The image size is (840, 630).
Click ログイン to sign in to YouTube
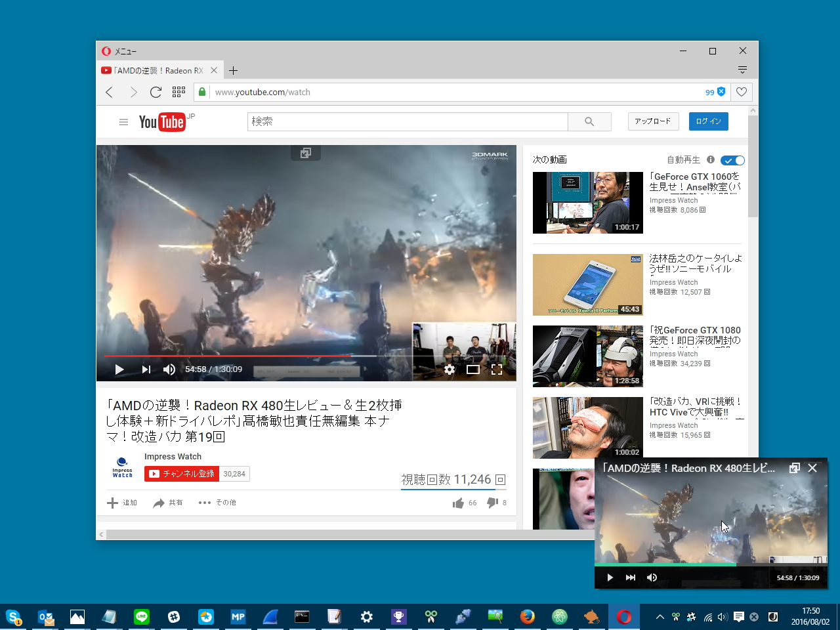pyautogui.click(x=708, y=121)
